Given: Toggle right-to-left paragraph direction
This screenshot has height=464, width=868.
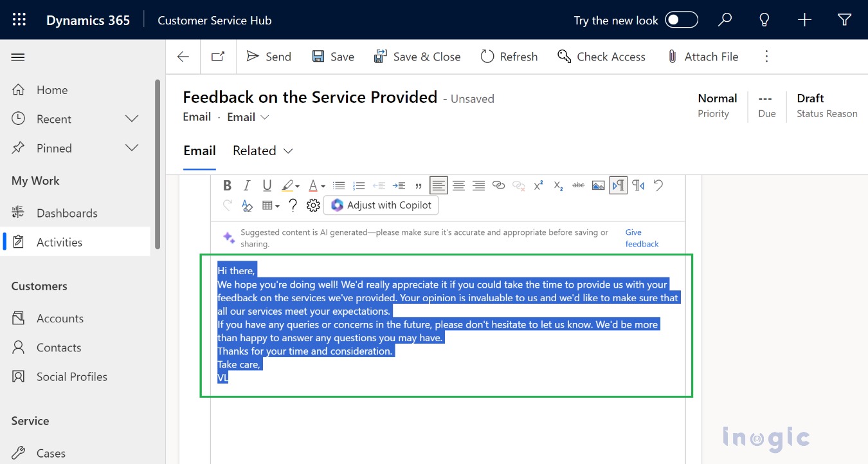Looking at the screenshot, I should tap(640, 185).
